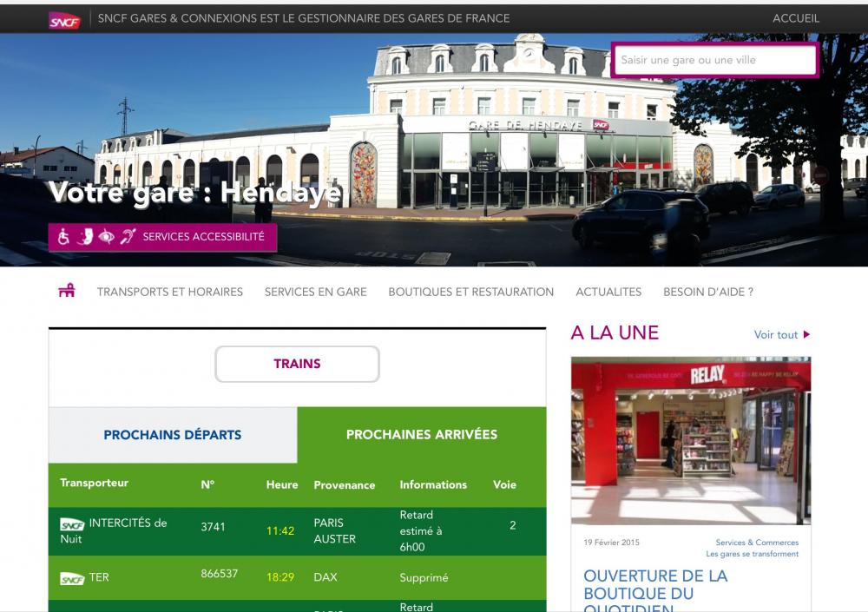Click the Heure column header

(x=282, y=484)
